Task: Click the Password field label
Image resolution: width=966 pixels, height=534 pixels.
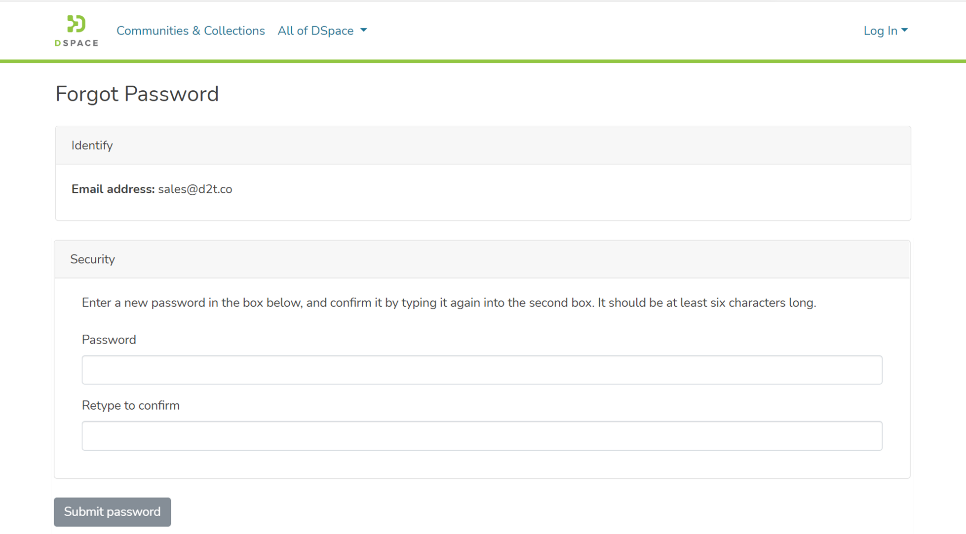Action: tap(109, 340)
